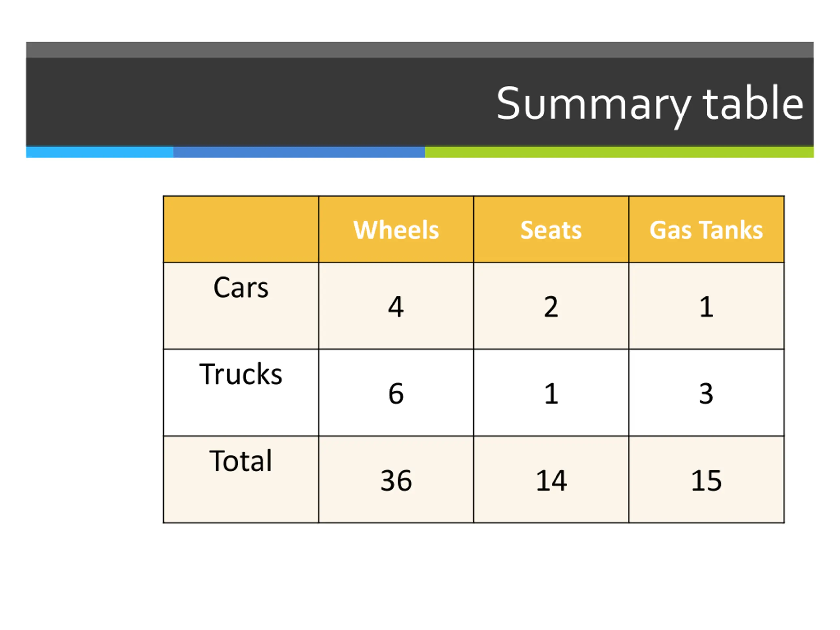Image resolution: width=840 pixels, height=630 pixels.
Task: Click the medium blue accent bar segment
Action: coord(299,152)
